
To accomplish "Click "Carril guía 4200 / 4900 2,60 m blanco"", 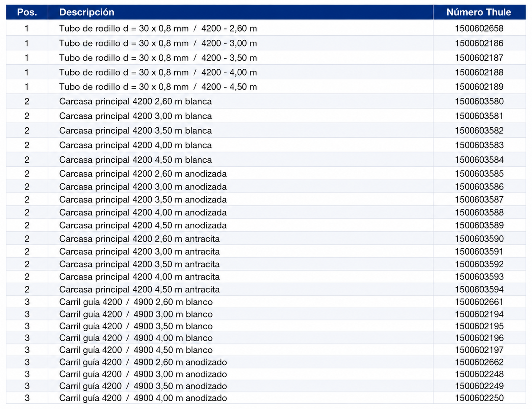I will 136,302.
